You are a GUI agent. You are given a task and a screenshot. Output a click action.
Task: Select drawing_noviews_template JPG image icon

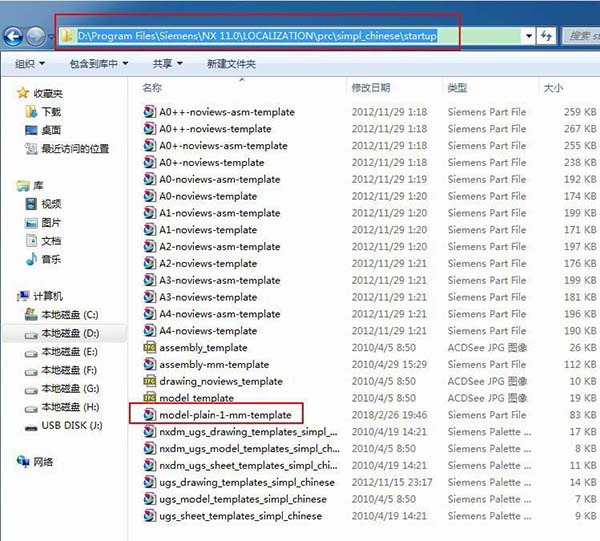click(150, 381)
